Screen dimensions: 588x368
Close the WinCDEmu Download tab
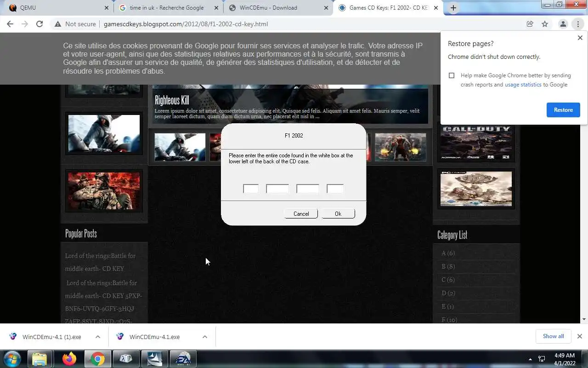point(326,8)
